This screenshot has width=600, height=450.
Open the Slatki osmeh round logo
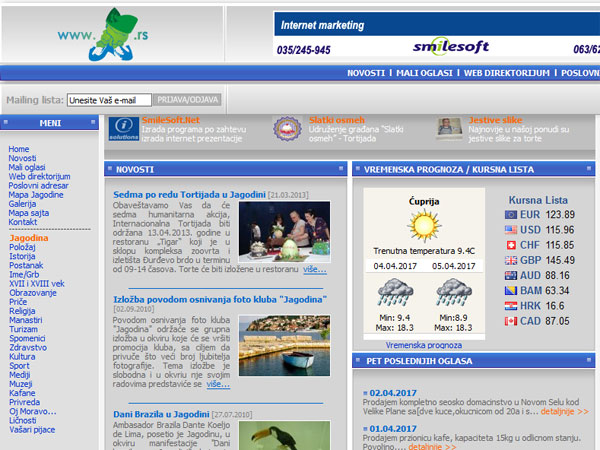[286, 129]
